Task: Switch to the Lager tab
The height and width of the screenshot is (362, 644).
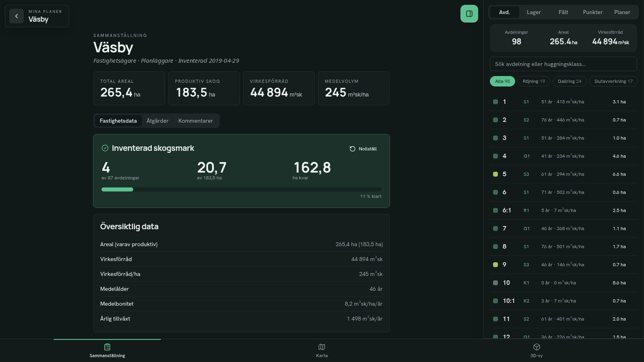Action: click(534, 12)
